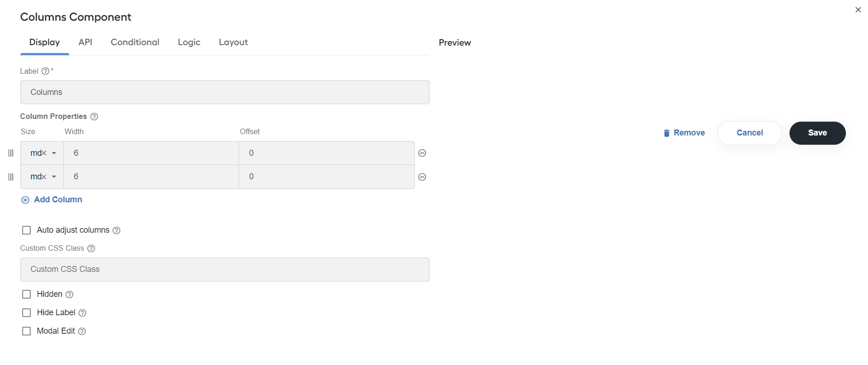Remove the second column row with minus icon
The width and height of the screenshot is (868, 365).
point(422,177)
